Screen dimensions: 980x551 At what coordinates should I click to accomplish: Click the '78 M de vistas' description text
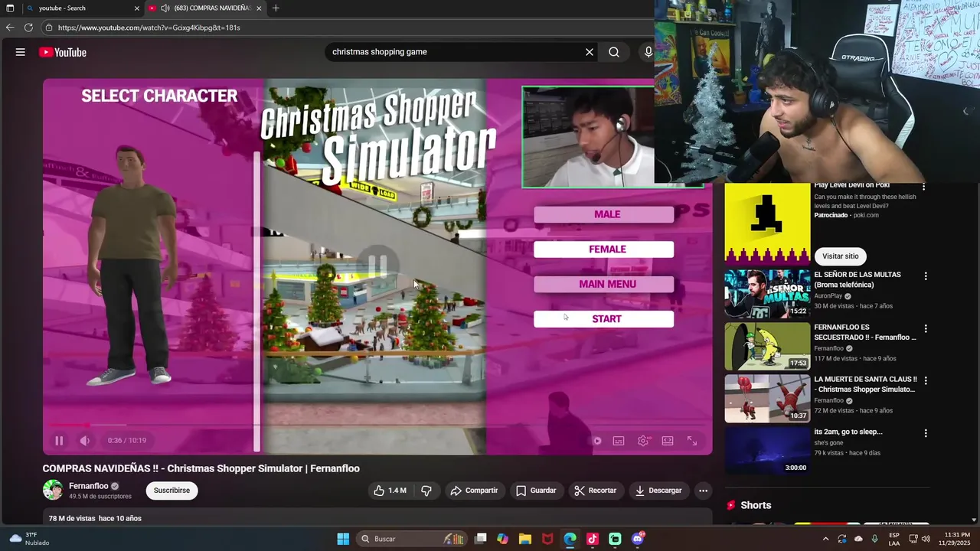72,518
